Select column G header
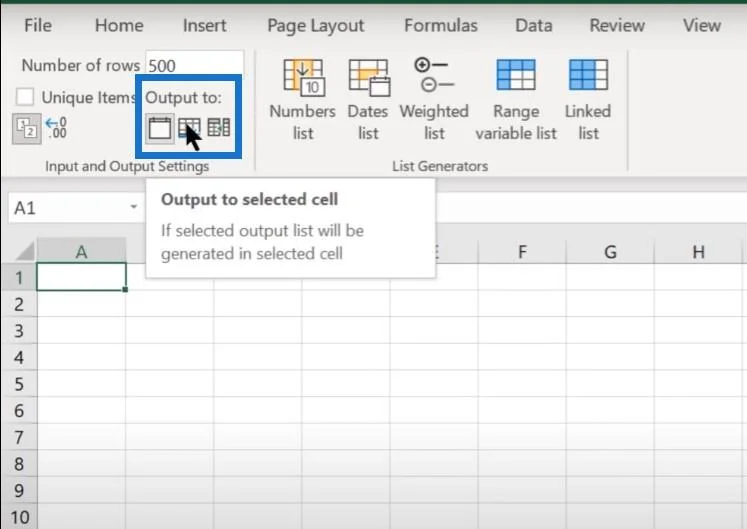 pos(610,251)
